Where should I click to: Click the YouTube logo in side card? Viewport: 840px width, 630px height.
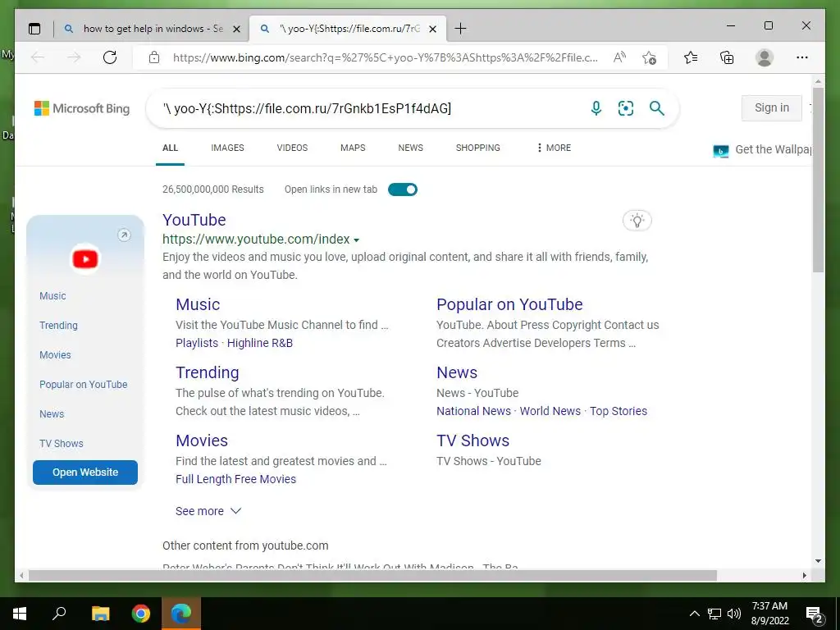point(85,259)
